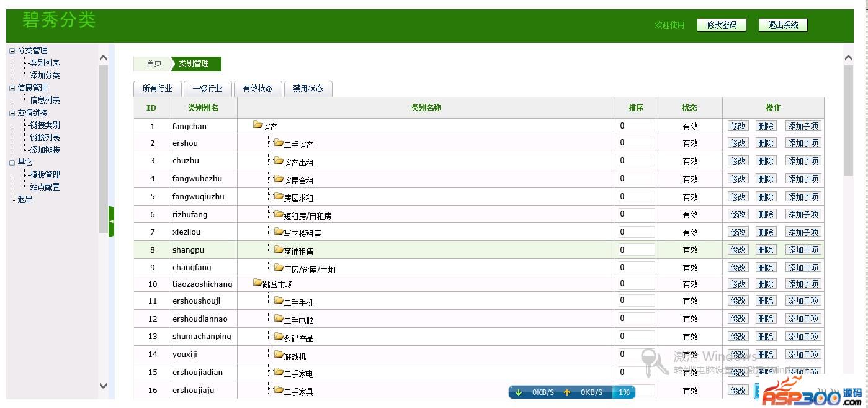Click 添加子项 for the xiezilou row
The image size is (868, 408).
click(803, 232)
